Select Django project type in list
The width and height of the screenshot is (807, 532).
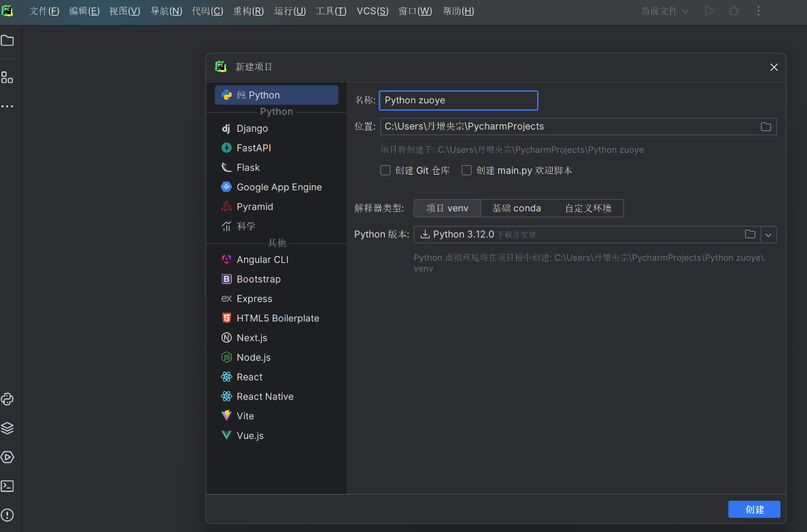252,128
